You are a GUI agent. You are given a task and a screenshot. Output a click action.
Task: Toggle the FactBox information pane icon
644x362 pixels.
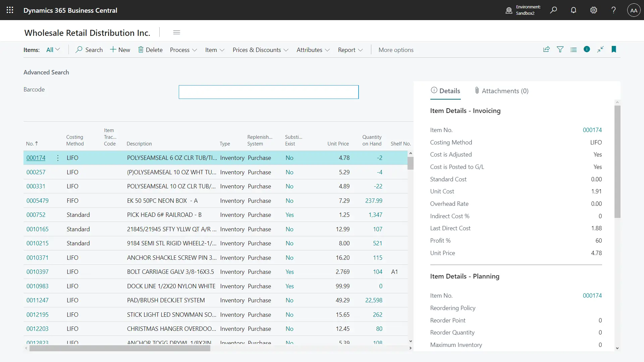[587, 49]
